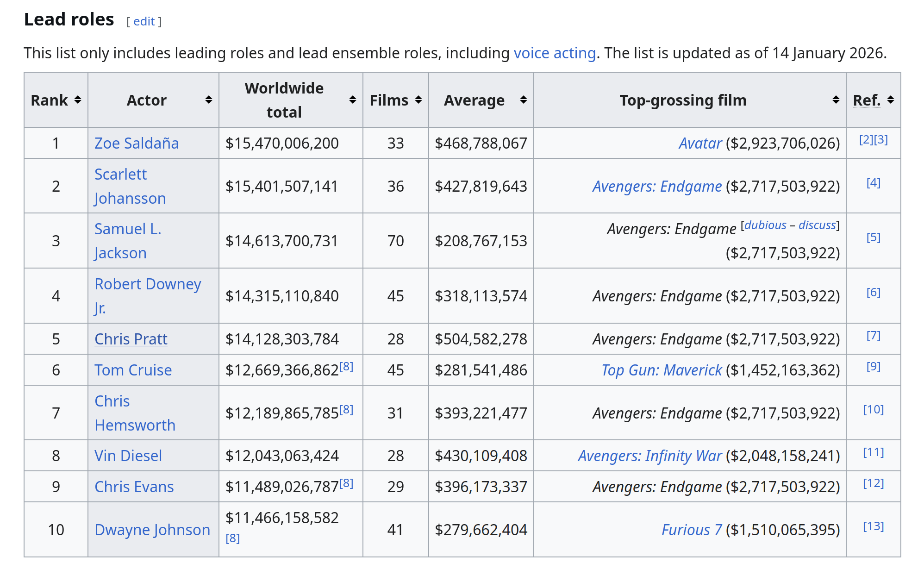924x569 pixels.
Task: Open reference [13] for Dwayne Johnson
Action: point(873,526)
